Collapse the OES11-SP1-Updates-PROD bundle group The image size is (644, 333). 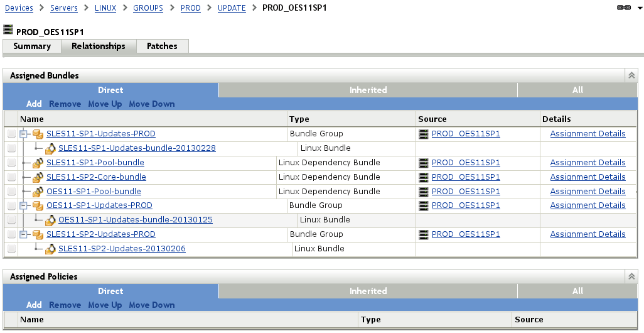[24, 205]
